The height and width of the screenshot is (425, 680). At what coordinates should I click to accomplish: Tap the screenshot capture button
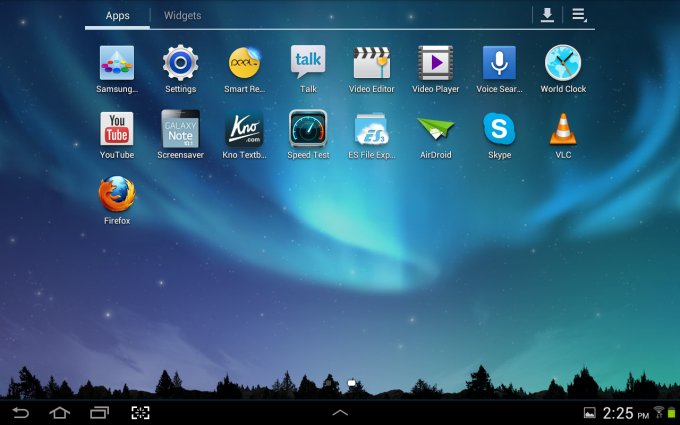(141, 412)
